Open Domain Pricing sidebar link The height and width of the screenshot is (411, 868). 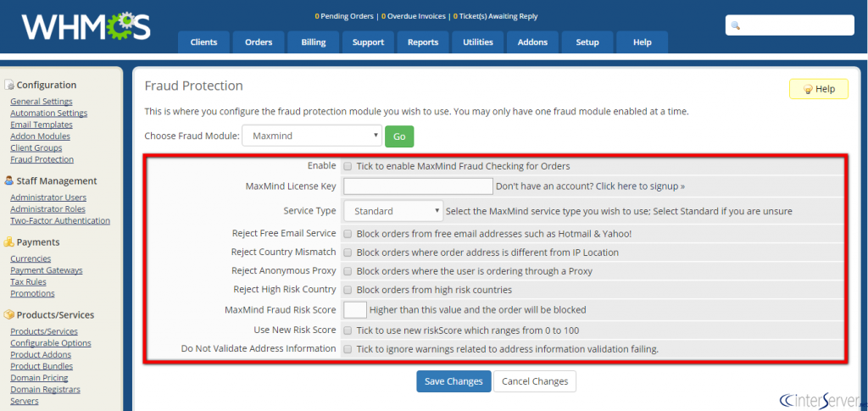39,378
